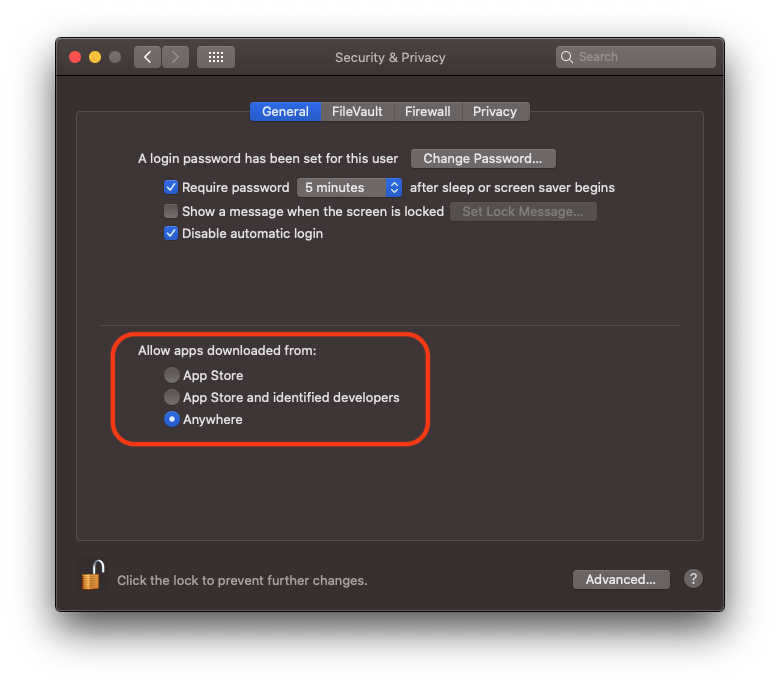Open the 5 minutes delay dropdown
The width and height of the screenshot is (780, 685).
349,187
